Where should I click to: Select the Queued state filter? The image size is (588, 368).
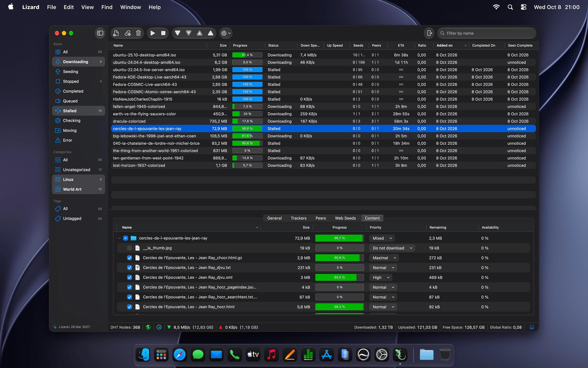pyautogui.click(x=78, y=101)
